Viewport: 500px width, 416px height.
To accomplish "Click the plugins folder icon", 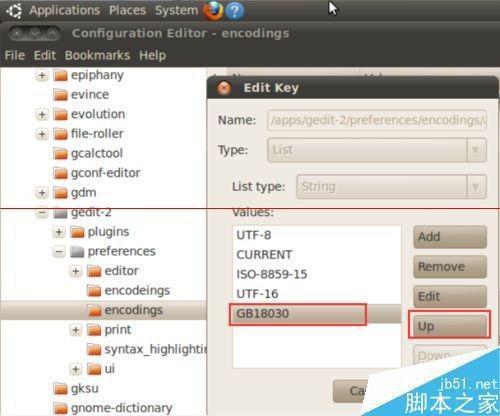I will click(x=77, y=232).
